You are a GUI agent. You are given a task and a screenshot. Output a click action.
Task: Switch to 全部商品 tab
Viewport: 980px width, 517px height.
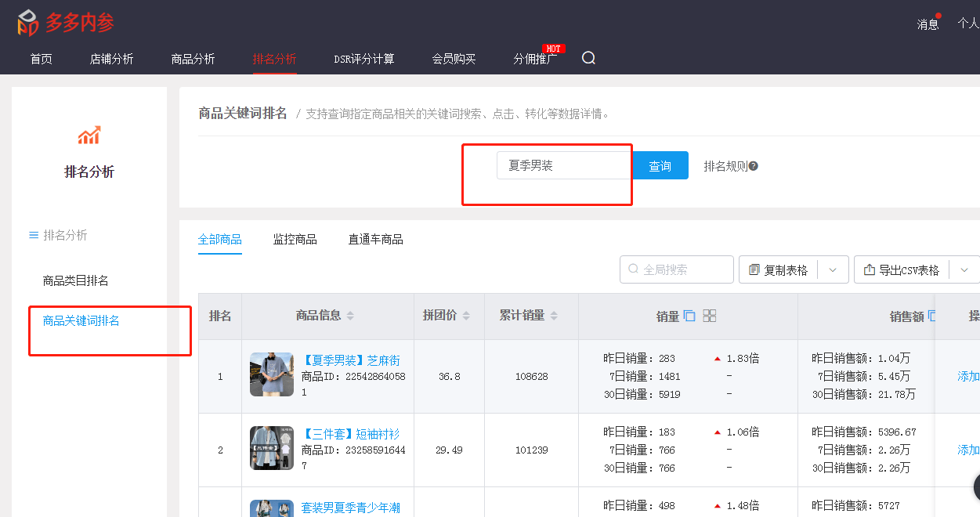point(220,240)
